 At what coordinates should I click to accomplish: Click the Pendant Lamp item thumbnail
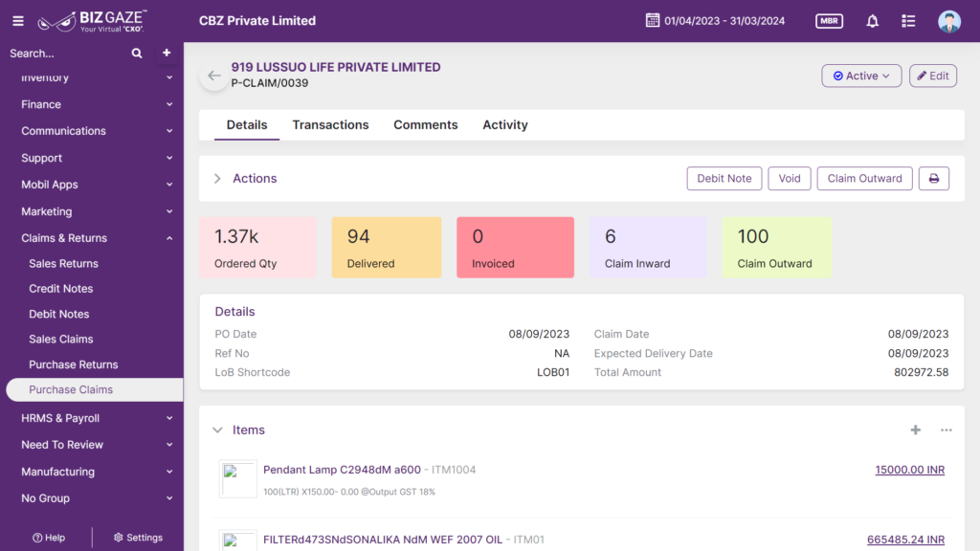pos(237,479)
